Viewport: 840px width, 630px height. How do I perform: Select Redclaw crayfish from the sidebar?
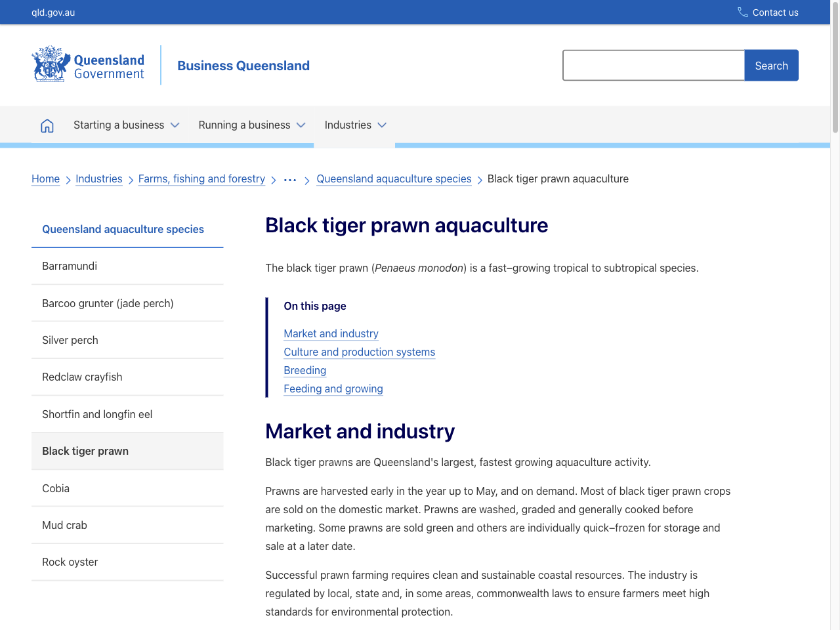coord(82,377)
